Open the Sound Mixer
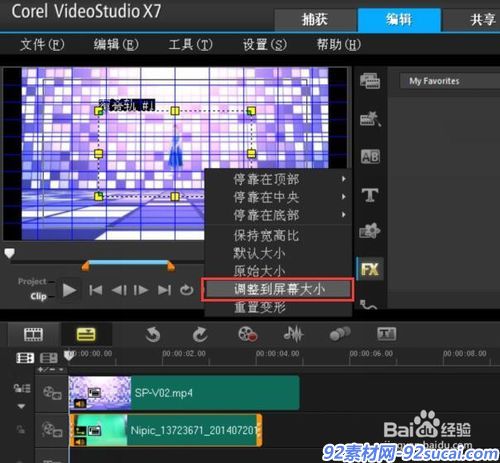Screen dimensions: 500x463 point(293,334)
